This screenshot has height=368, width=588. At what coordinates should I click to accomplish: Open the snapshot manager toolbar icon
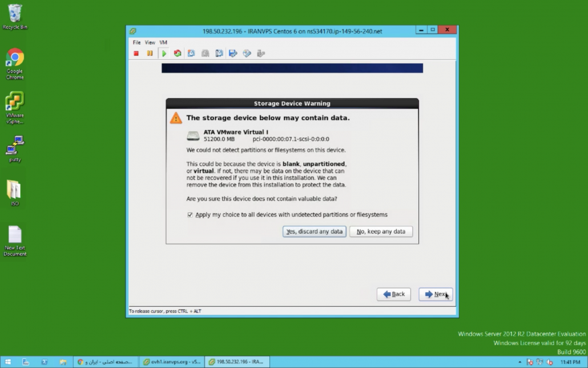[219, 53]
